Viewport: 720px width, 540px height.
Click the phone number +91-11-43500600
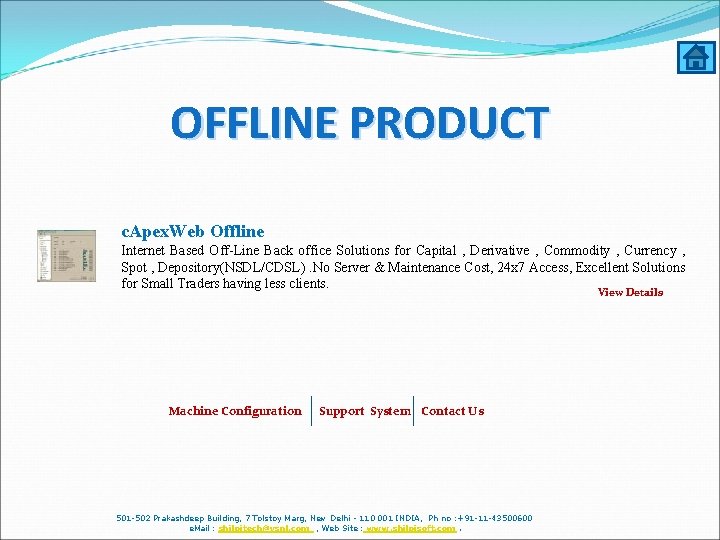coord(495,518)
